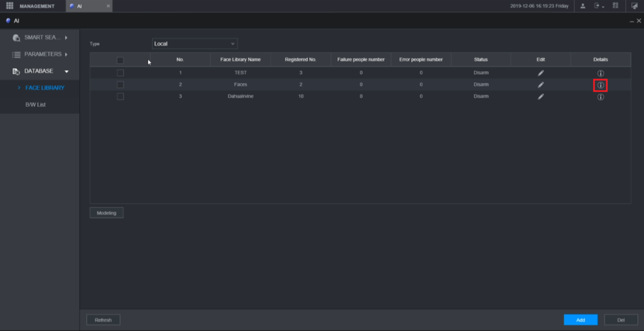Click pencil edit icon for Dahuairvine

coord(541,97)
